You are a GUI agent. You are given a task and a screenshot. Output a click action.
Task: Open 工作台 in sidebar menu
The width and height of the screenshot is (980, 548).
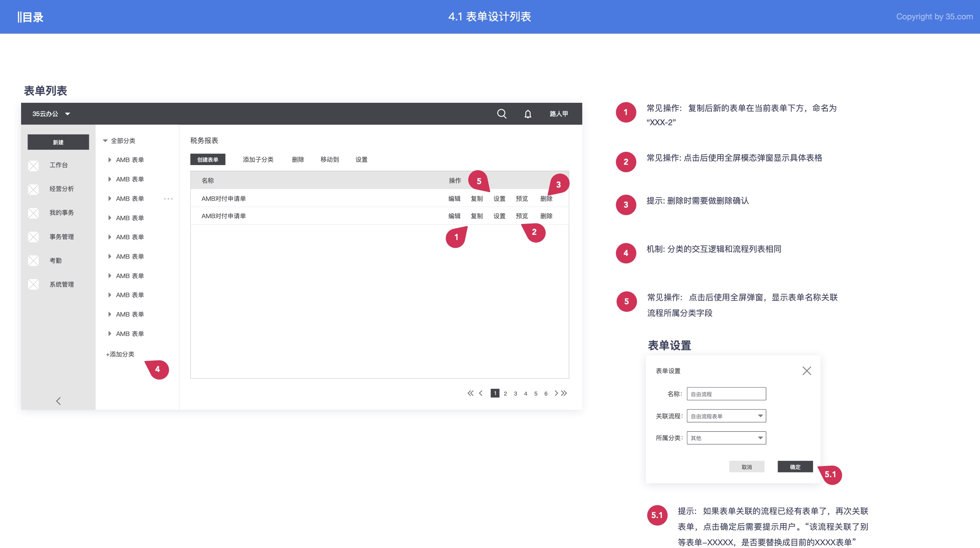tap(59, 165)
